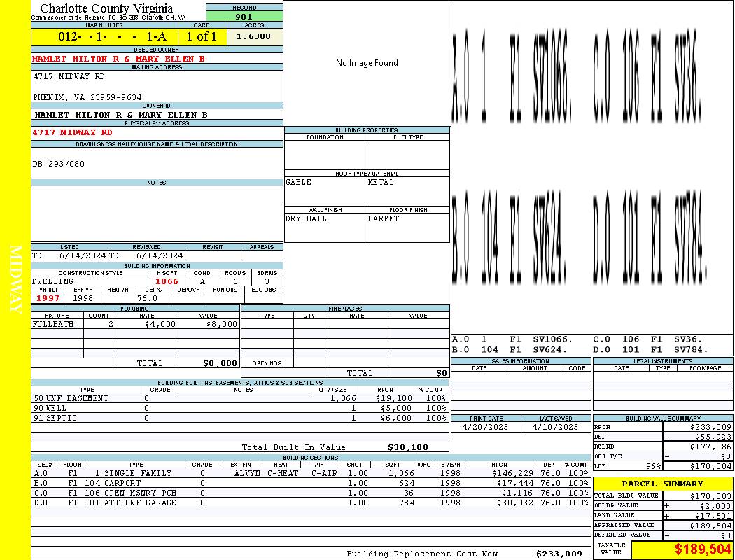The height and width of the screenshot is (560, 735).
Task: Click the card value 1 of 1
Action: tap(202, 36)
